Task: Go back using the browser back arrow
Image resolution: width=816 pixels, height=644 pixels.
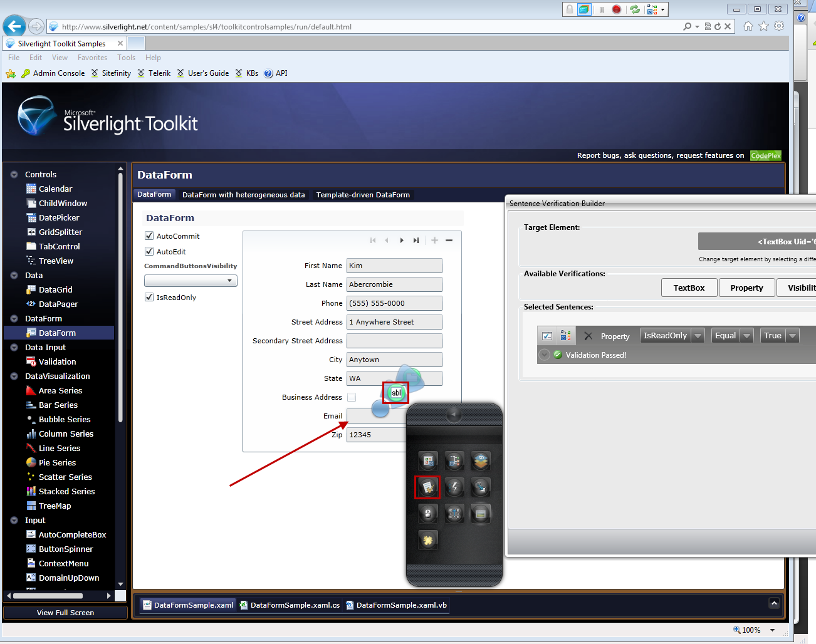Action: click(14, 26)
